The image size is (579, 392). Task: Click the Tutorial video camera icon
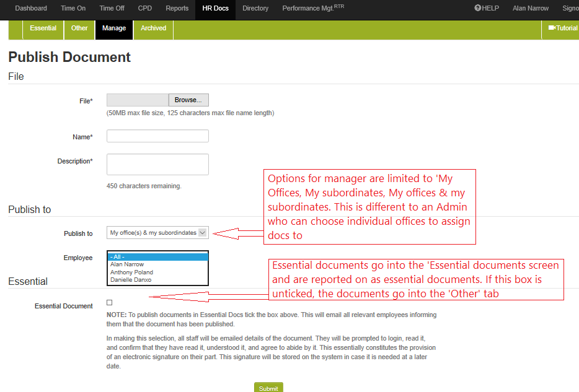point(551,28)
